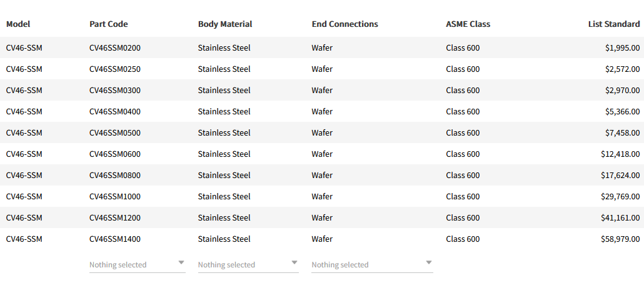Screen dimensions: 644x283
Task: Click the $58,979.00 price cell
Action: (620, 239)
